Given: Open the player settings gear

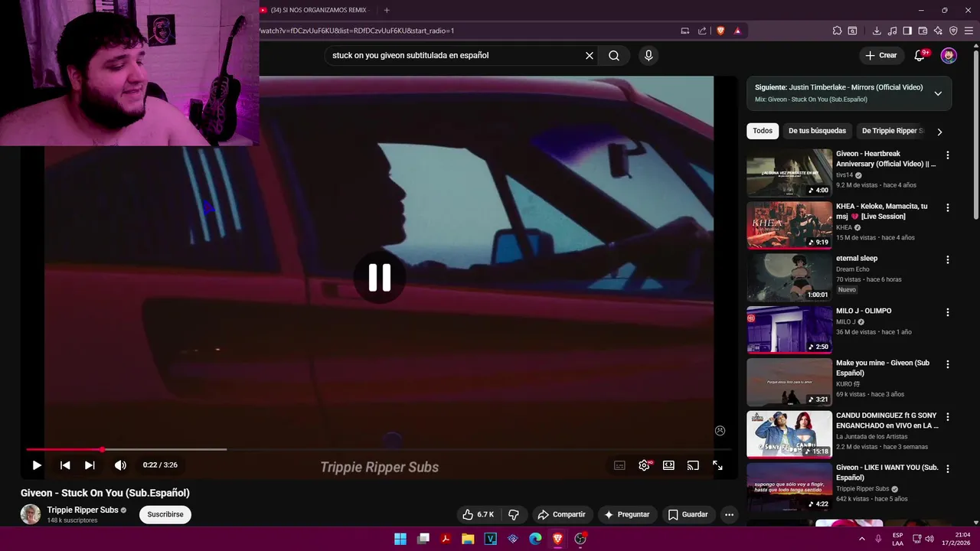Looking at the screenshot, I should 645,465.
